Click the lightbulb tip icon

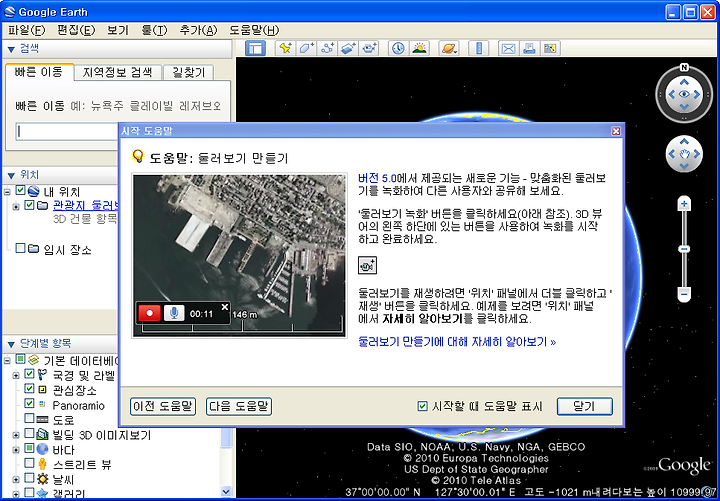[x=138, y=156]
